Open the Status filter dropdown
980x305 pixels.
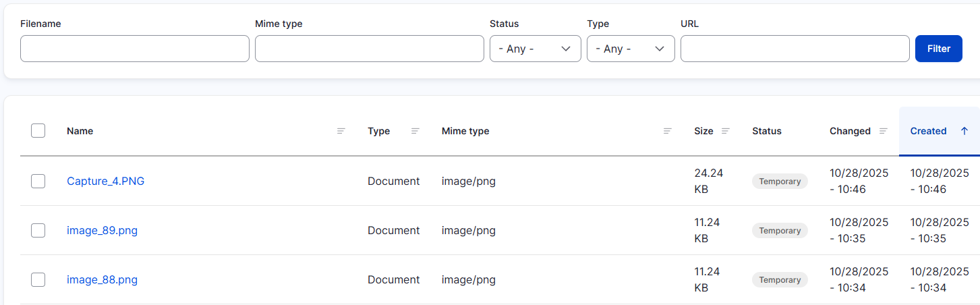[536, 49]
